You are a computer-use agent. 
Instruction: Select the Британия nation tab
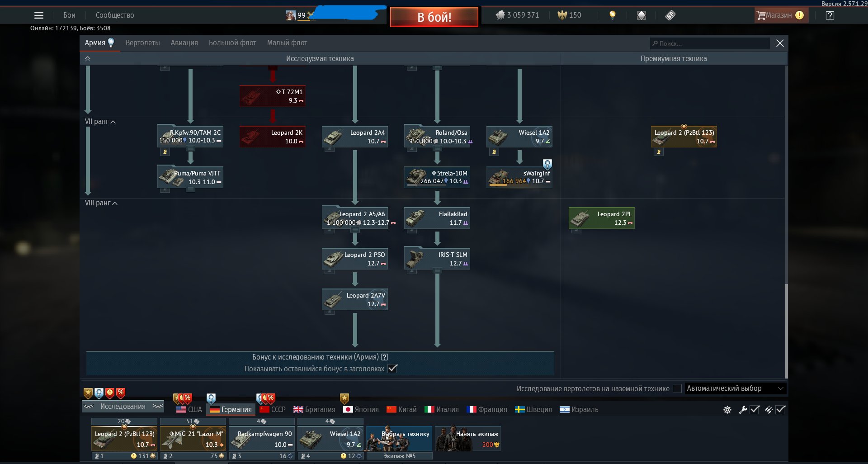(314, 409)
